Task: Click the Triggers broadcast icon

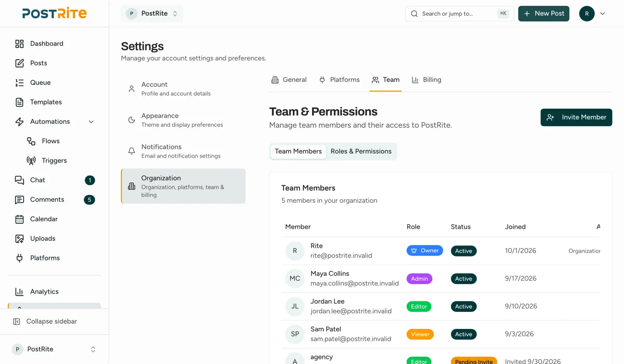Action: pyautogui.click(x=31, y=161)
